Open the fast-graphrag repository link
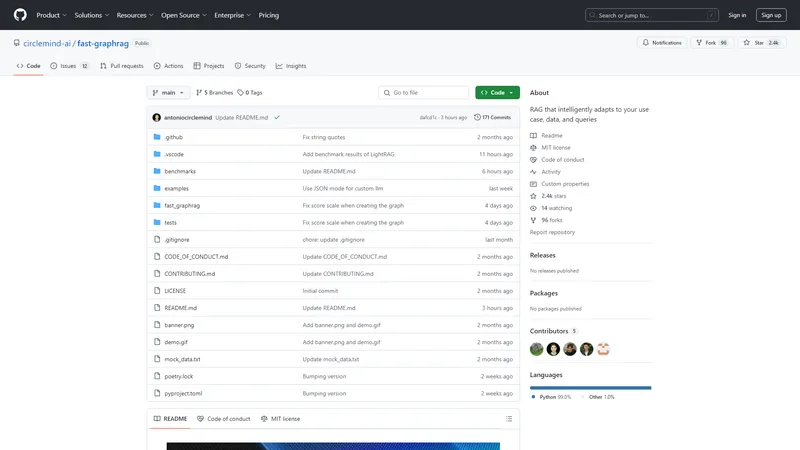This screenshot has width=800, height=450. coord(103,43)
